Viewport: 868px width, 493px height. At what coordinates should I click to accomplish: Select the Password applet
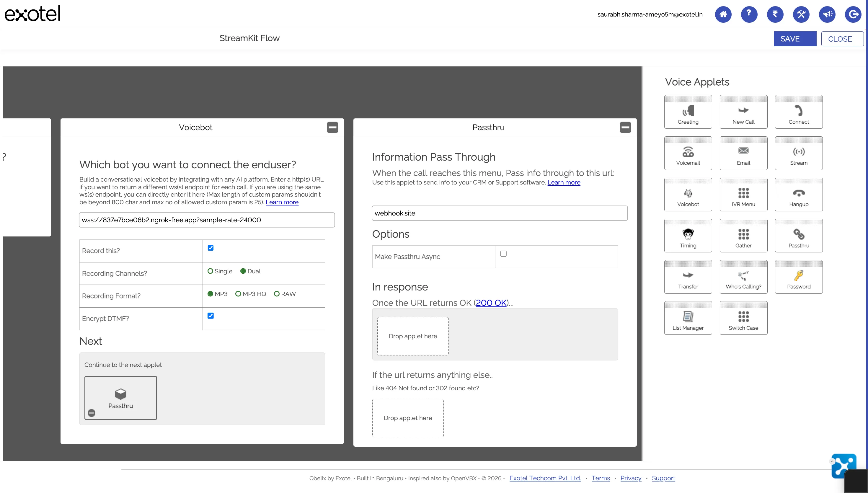coord(799,277)
